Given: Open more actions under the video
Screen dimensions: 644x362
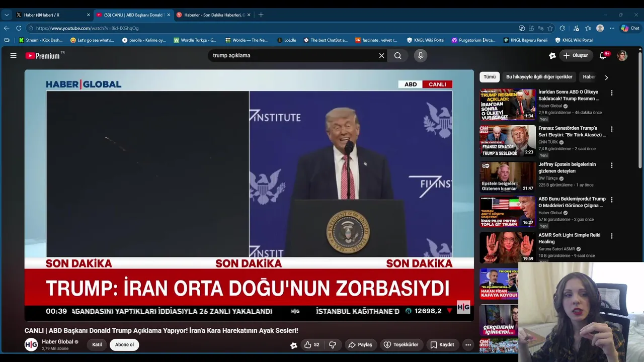Looking at the screenshot, I should point(468,345).
